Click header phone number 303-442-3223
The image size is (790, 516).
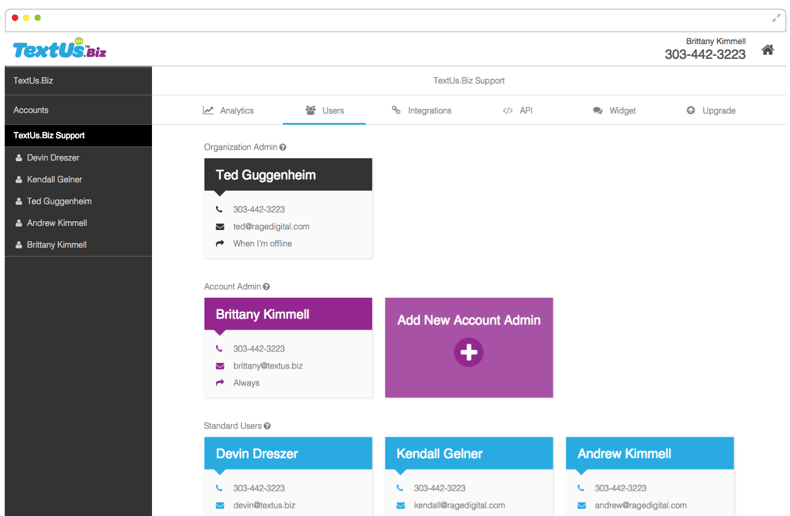pyautogui.click(x=705, y=54)
